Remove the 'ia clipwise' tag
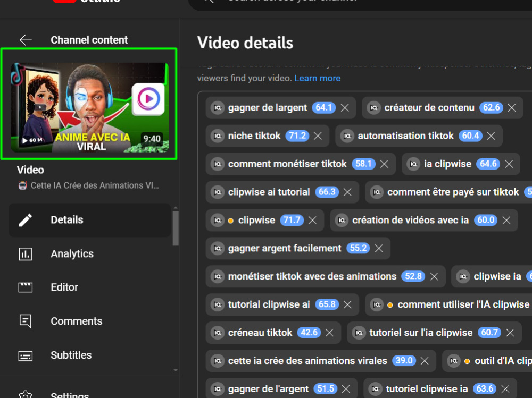 [509, 164]
